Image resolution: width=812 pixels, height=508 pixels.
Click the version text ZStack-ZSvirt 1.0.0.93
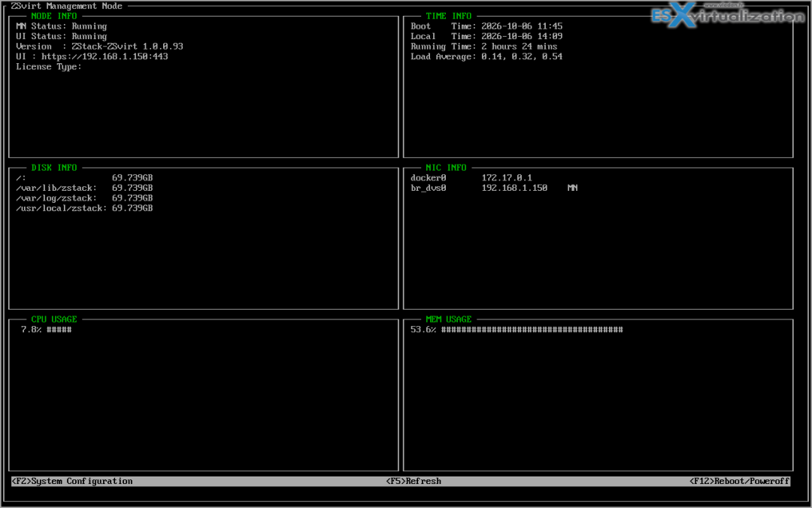coord(127,46)
